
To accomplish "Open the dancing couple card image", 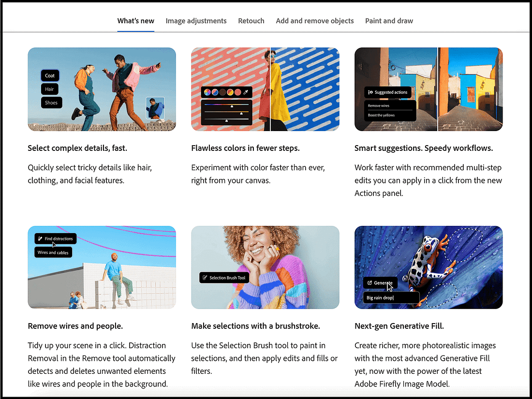I will point(102,89).
